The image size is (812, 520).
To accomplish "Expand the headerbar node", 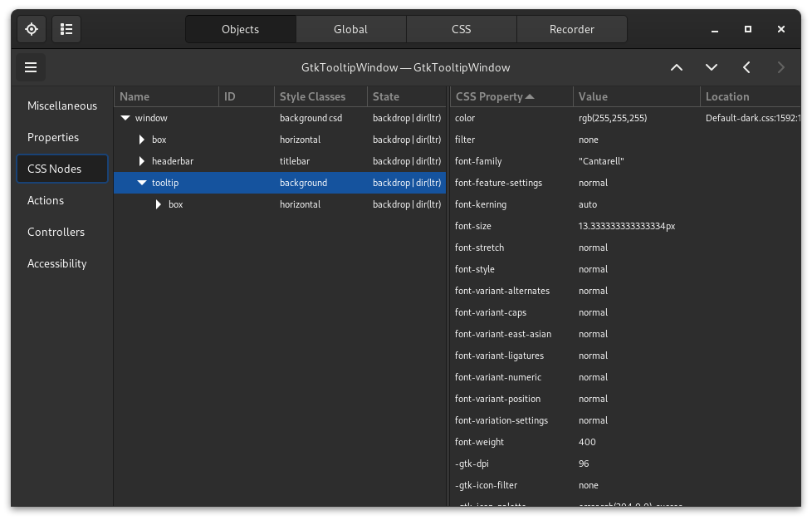I will 142,162.
